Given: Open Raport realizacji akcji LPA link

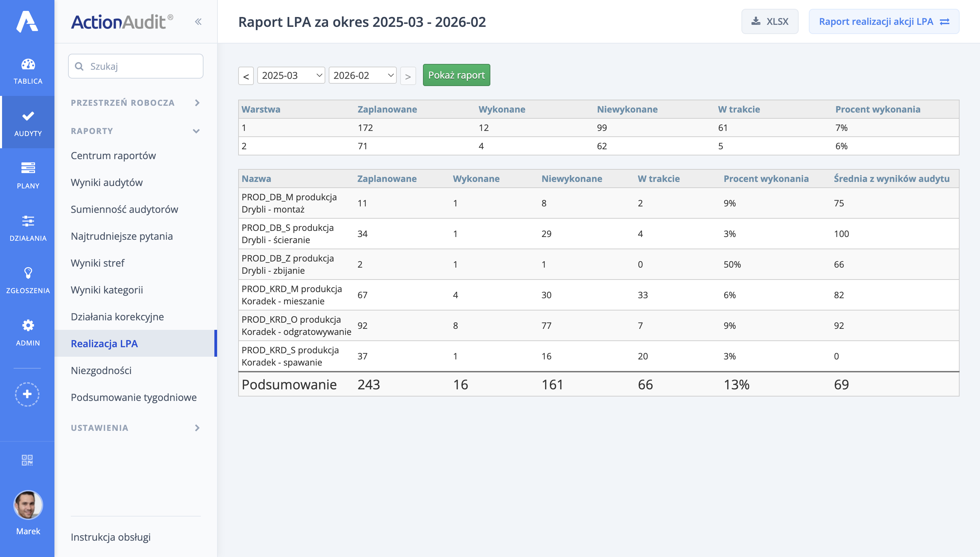Looking at the screenshot, I should pos(883,21).
